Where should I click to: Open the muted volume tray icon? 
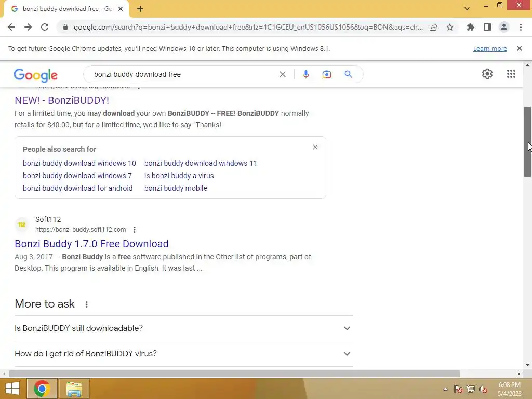point(483,389)
